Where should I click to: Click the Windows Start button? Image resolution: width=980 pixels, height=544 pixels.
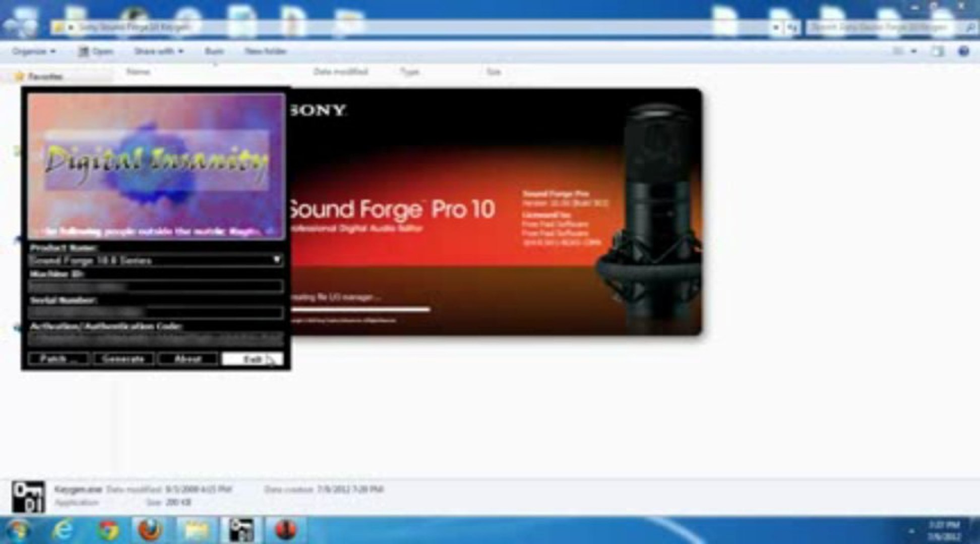tap(18, 529)
